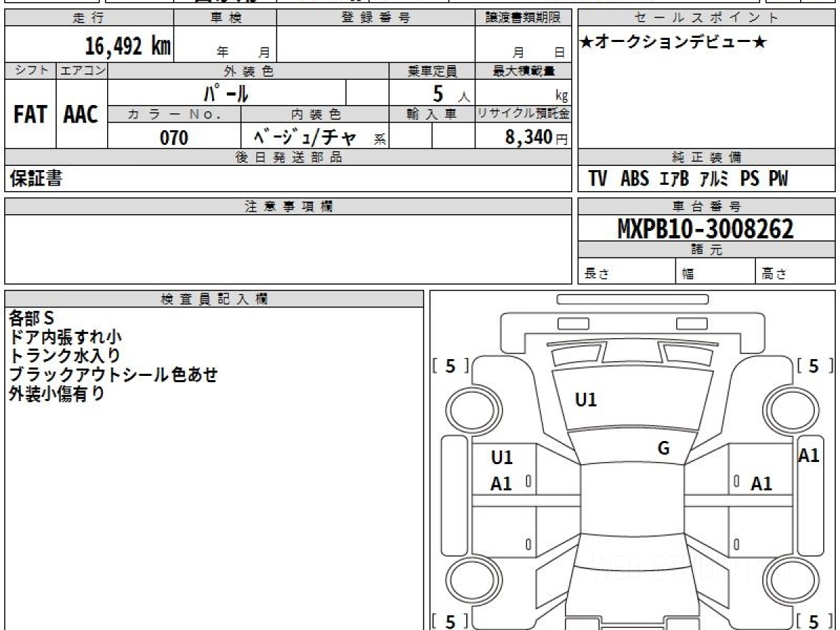Select the TV equipment entry
Image resolution: width=840 pixels, height=630 pixels.
tap(598, 179)
